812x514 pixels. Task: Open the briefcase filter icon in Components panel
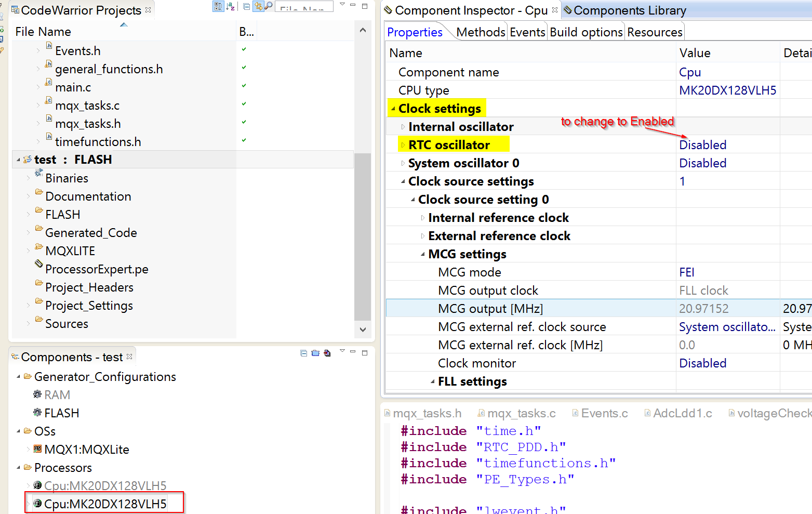(315, 353)
